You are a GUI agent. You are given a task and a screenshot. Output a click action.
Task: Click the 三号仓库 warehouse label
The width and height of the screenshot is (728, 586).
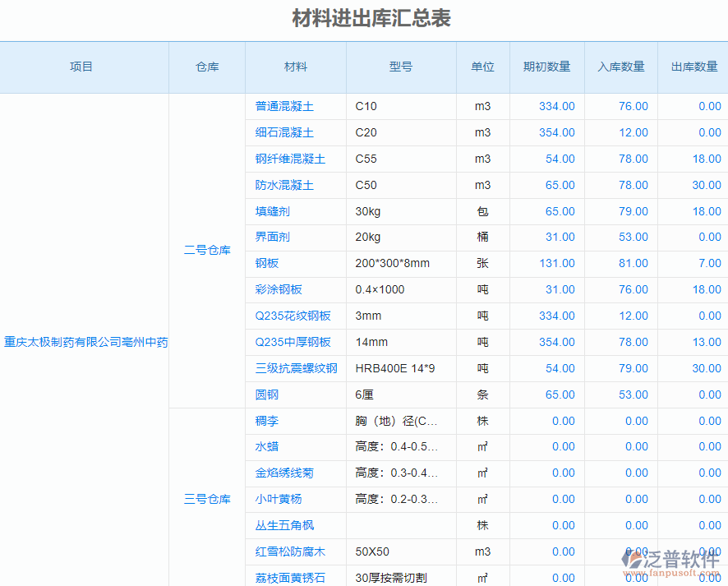tap(206, 499)
